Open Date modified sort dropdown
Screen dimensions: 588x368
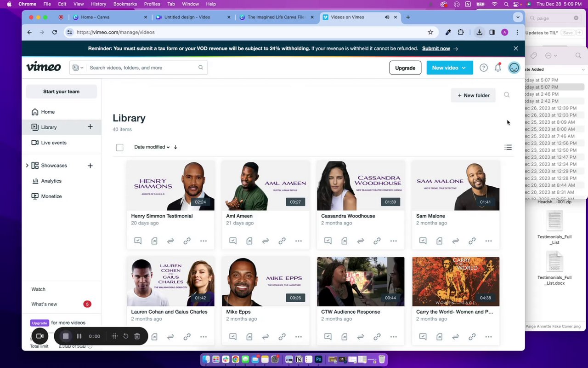(x=152, y=147)
